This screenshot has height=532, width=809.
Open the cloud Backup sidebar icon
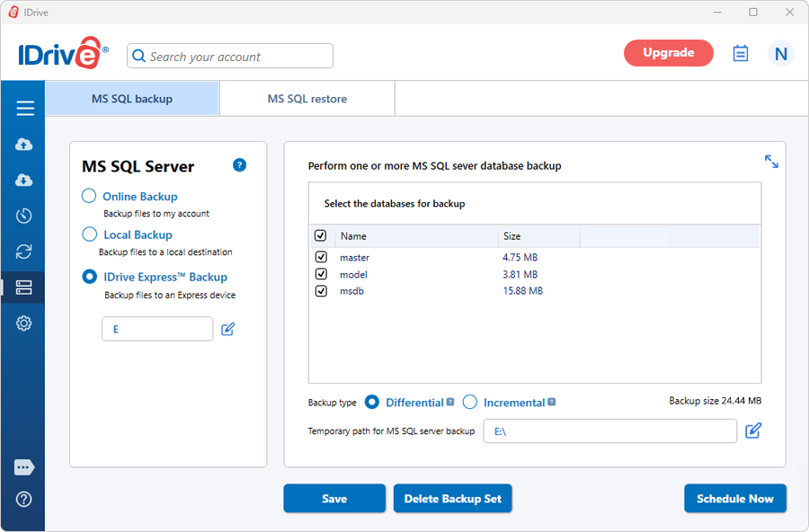(x=23, y=144)
